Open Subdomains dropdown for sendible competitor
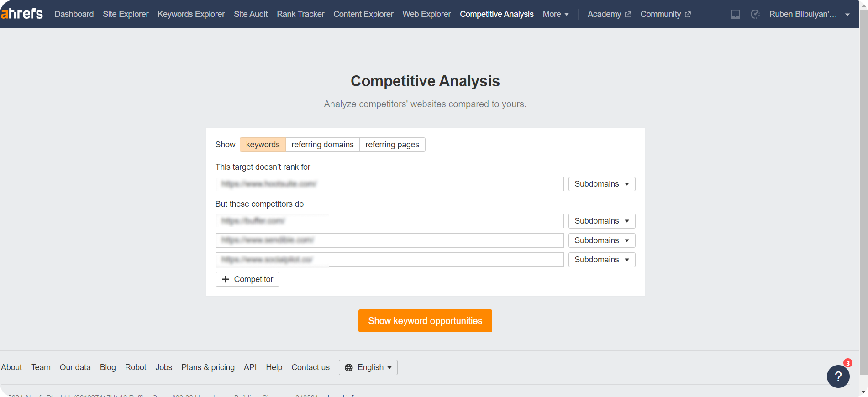Screen dimensions: 868x397 tap(602, 240)
